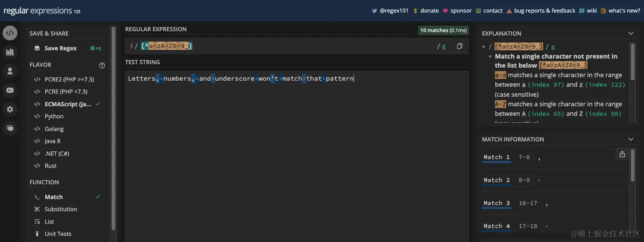Open the what's new? link
The width and height of the screenshot is (644, 242).
pyautogui.click(x=624, y=11)
